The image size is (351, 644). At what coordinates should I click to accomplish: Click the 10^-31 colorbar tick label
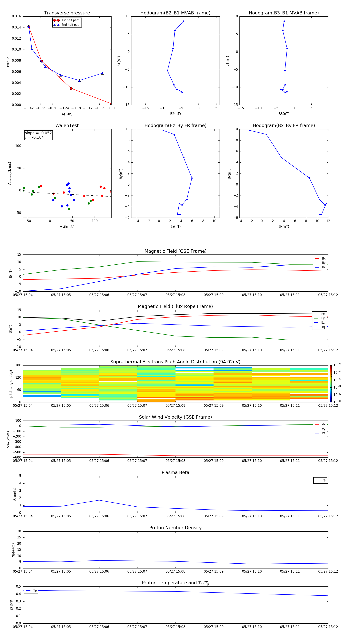coord(337,402)
